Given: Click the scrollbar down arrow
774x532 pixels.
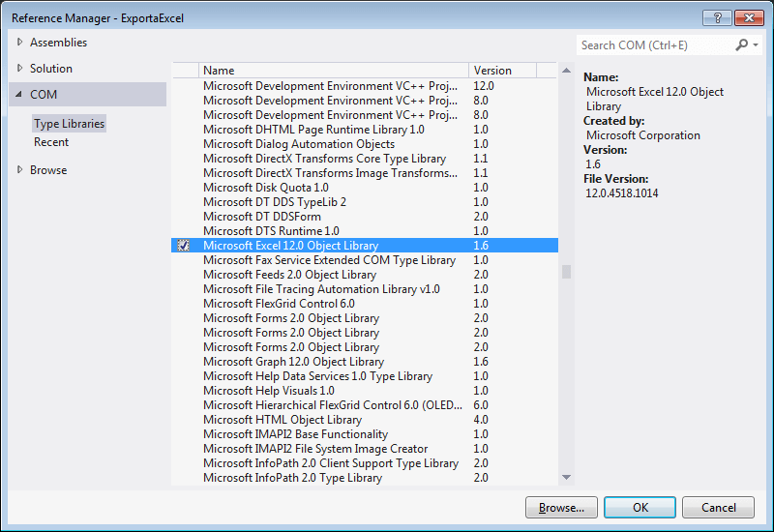Looking at the screenshot, I should (x=567, y=477).
